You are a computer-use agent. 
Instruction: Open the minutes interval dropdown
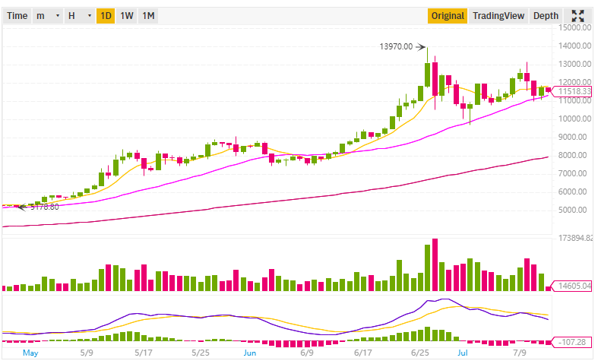(x=48, y=16)
